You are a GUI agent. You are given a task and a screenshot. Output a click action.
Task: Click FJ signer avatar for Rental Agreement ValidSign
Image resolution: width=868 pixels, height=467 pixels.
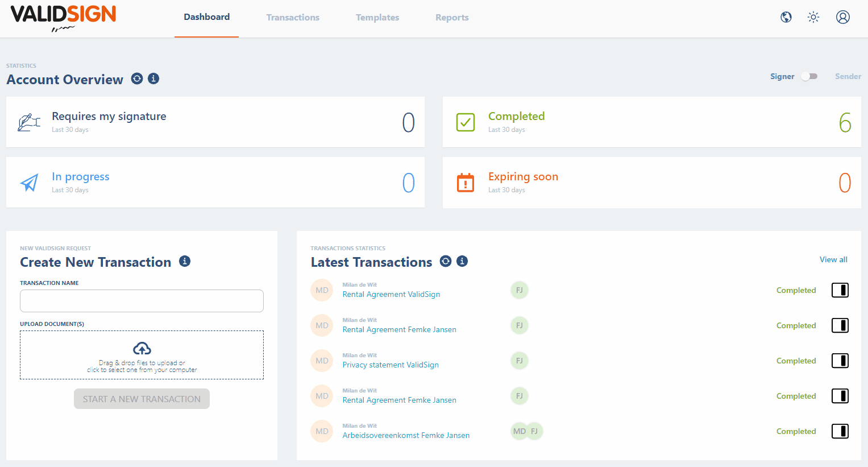point(520,290)
